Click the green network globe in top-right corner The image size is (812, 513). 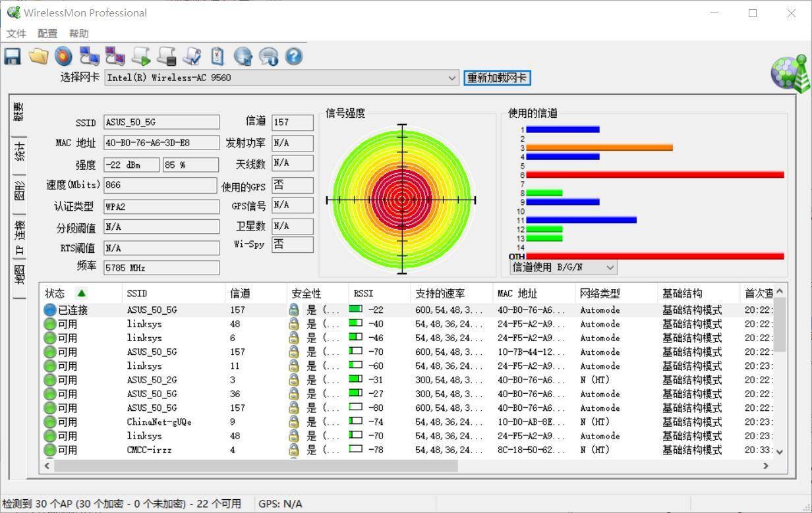[788, 73]
